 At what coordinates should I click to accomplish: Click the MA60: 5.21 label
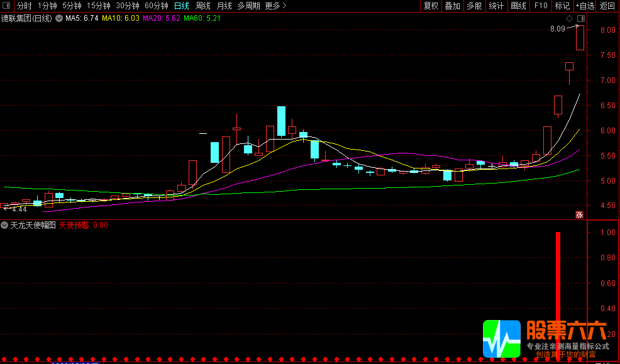coord(202,18)
